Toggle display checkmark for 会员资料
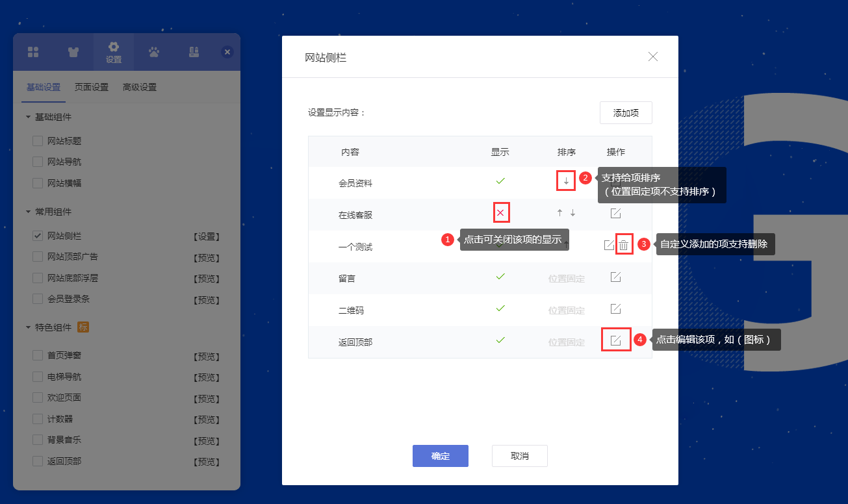The image size is (848, 504). coord(500,181)
